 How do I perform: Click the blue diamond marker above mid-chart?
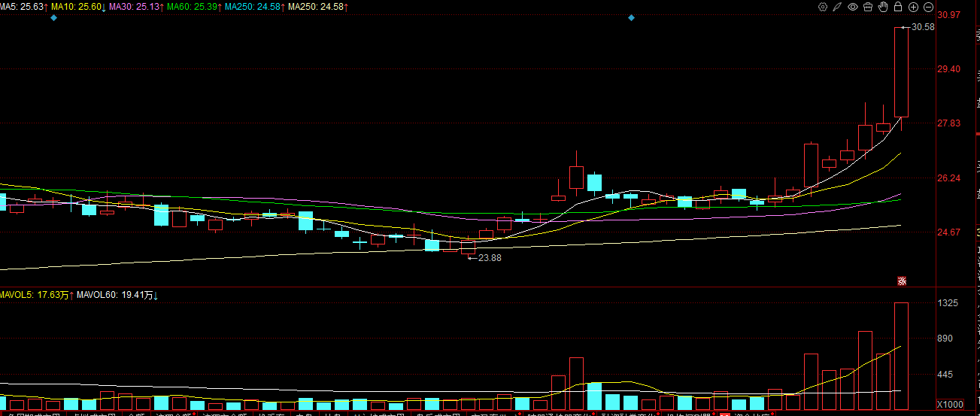point(632,17)
